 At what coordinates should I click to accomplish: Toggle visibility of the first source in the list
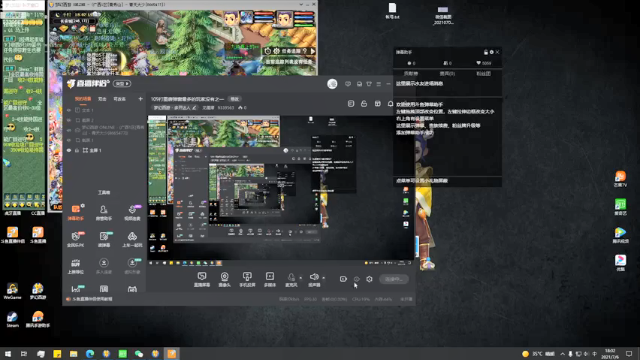69,110
